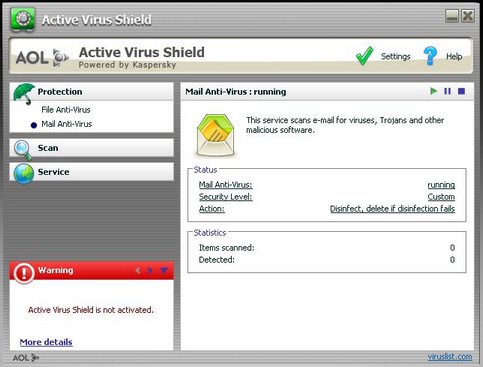Click the red Warning exclamation icon

24,273
